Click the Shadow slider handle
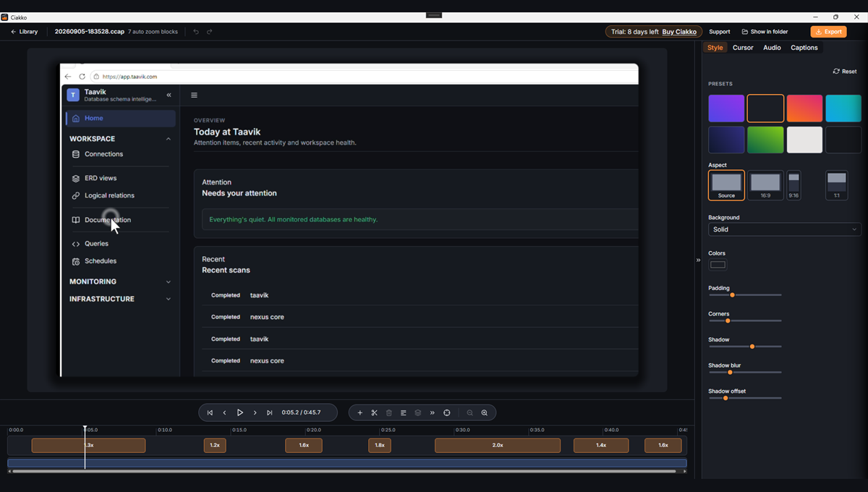The image size is (868, 492). coord(752,347)
